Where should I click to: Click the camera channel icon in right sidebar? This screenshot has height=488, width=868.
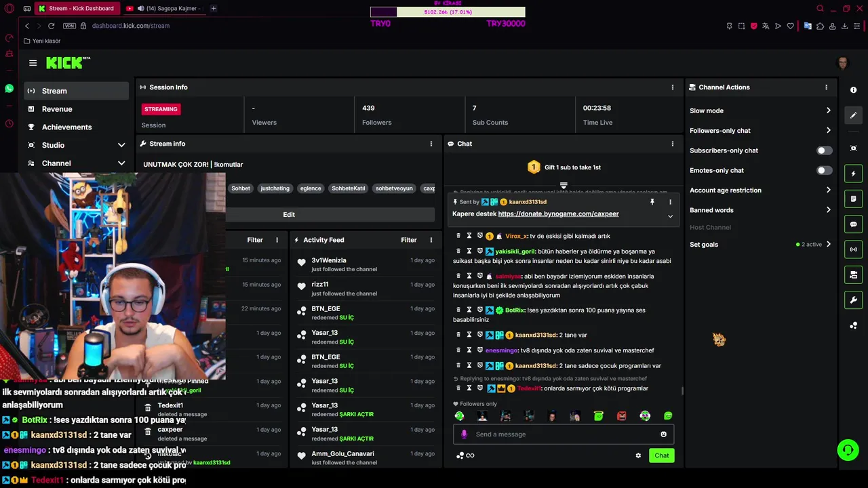pyautogui.click(x=853, y=274)
